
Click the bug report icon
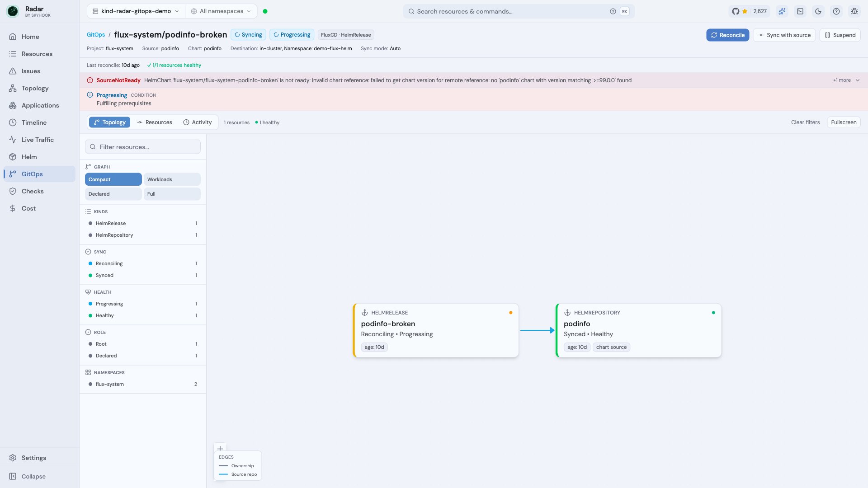(x=854, y=11)
